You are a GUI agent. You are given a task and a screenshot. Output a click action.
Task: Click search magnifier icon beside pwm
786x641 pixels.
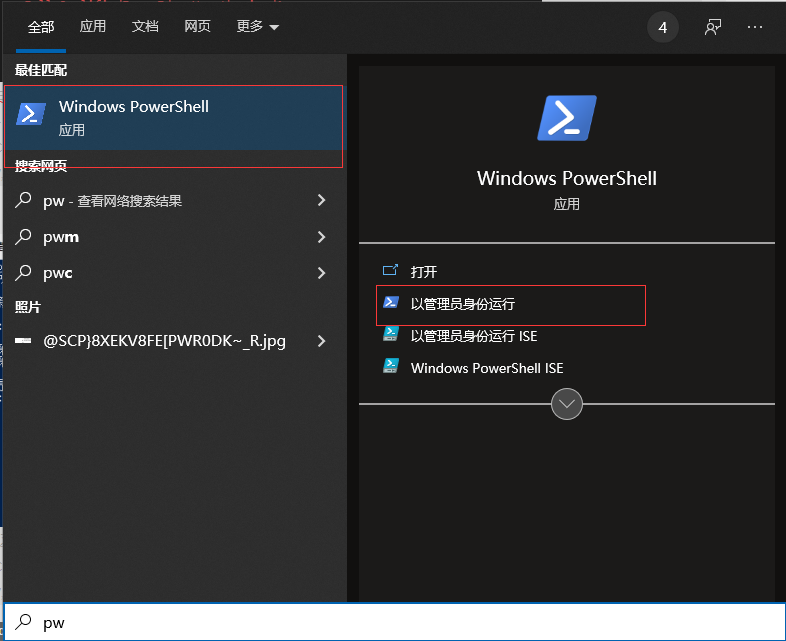coord(23,237)
